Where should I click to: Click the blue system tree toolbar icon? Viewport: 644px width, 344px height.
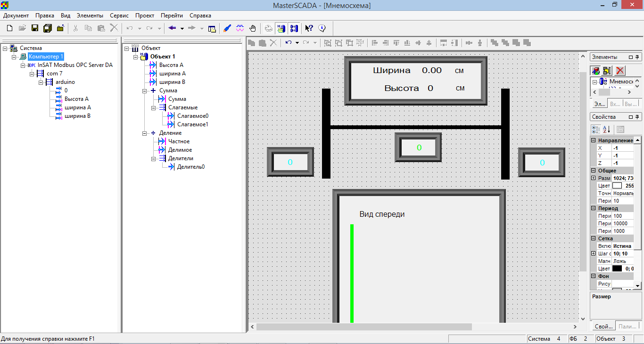[294, 28]
